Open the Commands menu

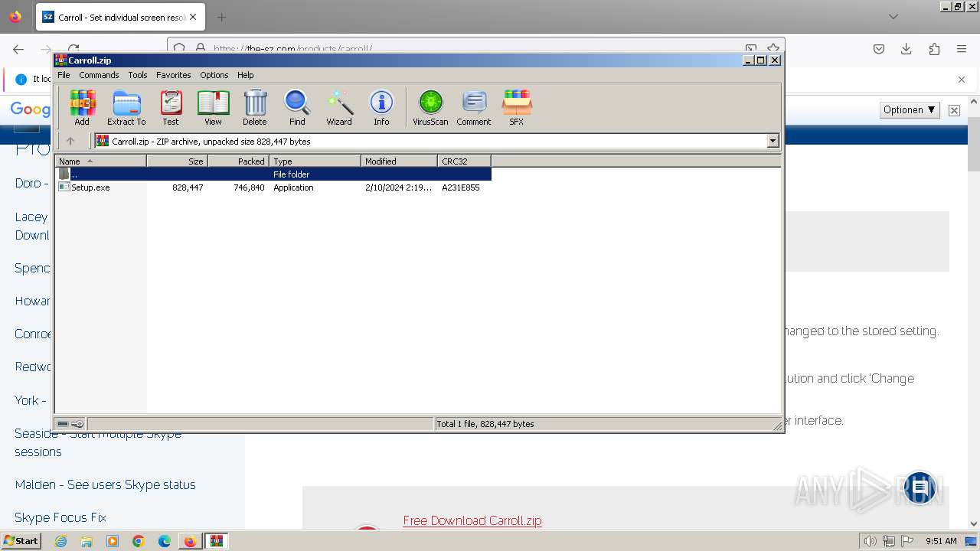click(99, 75)
